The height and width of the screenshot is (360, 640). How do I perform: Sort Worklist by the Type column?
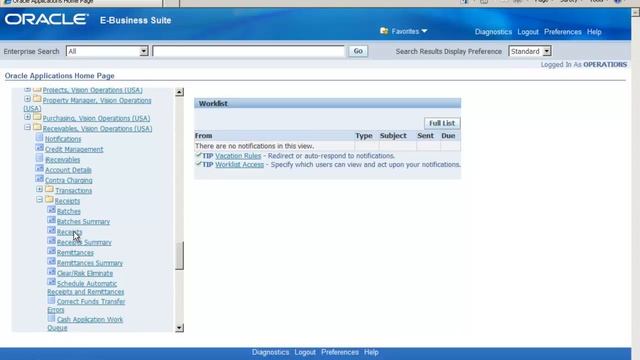364,136
